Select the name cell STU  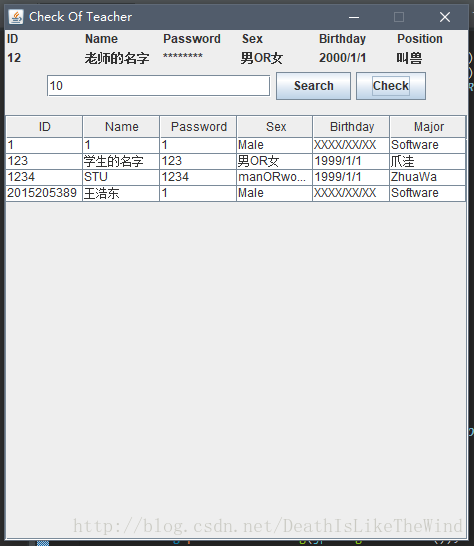(x=121, y=177)
